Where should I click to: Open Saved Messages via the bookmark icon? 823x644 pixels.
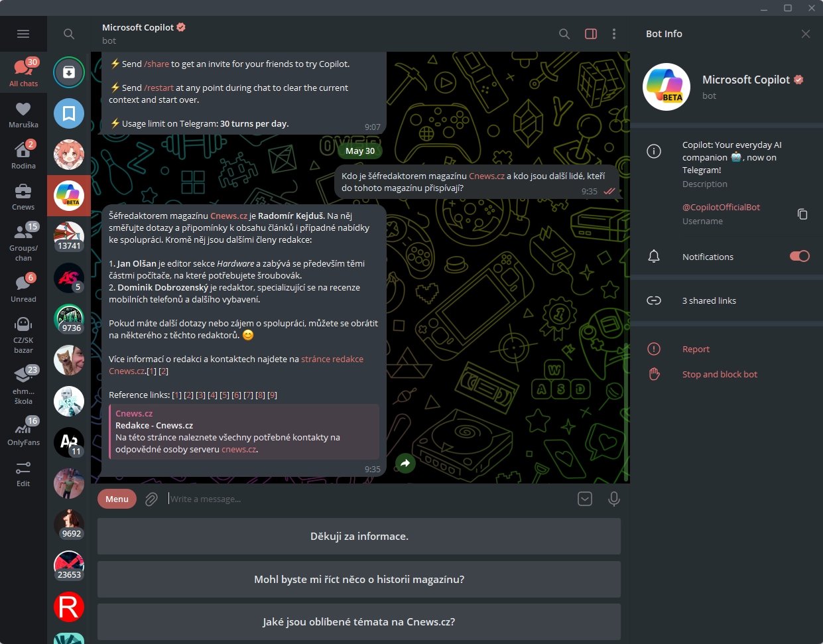point(68,113)
